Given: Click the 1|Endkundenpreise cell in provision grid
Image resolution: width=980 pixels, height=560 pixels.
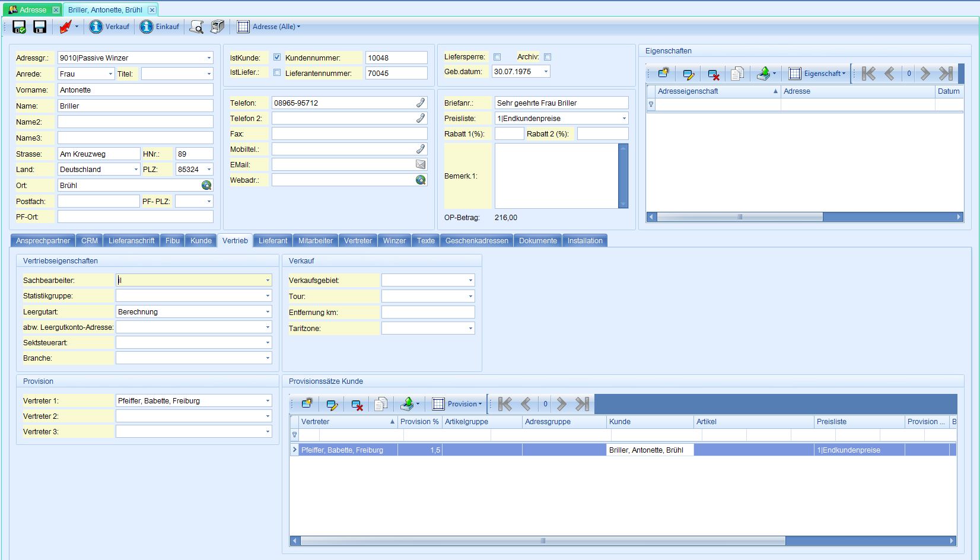Looking at the screenshot, I should tap(859, 450).
